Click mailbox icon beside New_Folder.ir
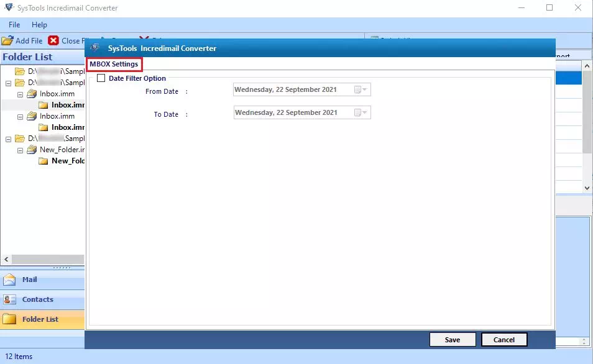Viewport: 593px width, 364px height. click(32, 150)
